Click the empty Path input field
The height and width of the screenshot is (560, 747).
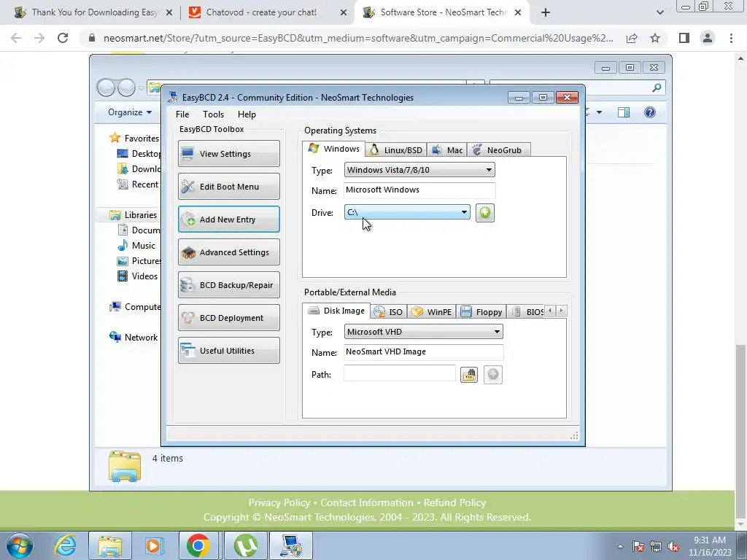399,374
